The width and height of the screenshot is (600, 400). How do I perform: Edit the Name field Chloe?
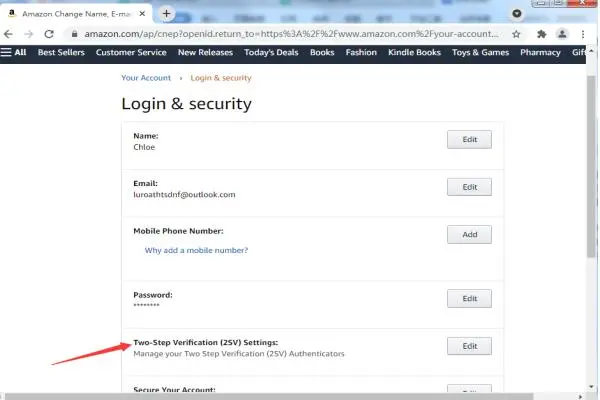(469, 140)
